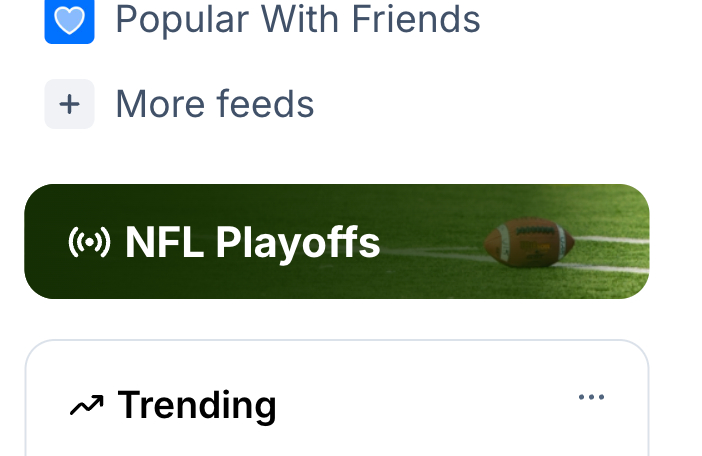
Task: Open the NFL Playoffs live banner title
Action: pos(252,242)
